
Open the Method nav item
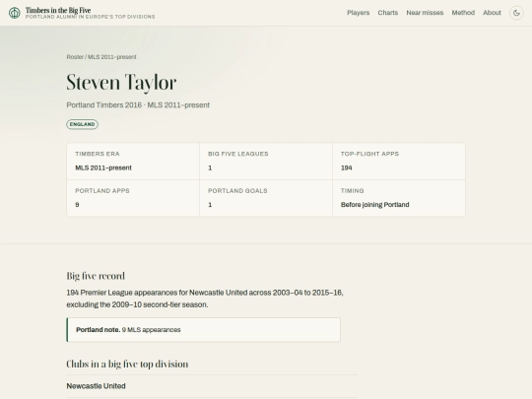click(463, 13)
